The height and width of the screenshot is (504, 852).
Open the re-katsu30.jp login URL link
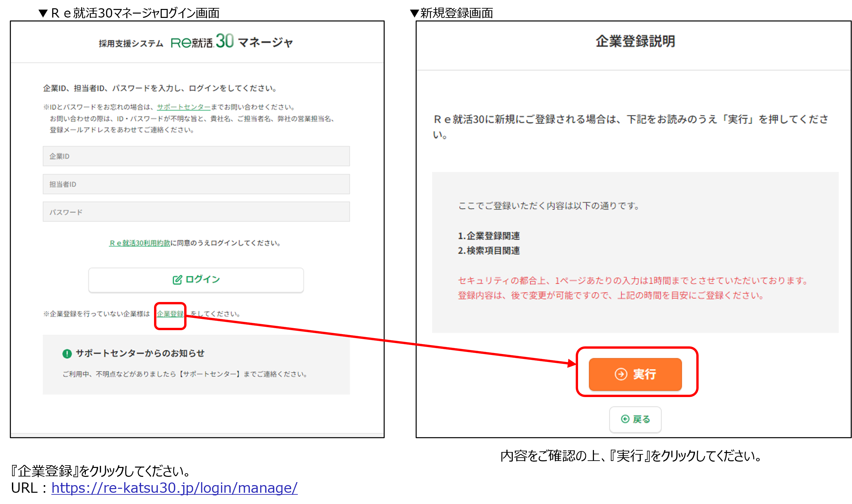[x=174, y=488]
